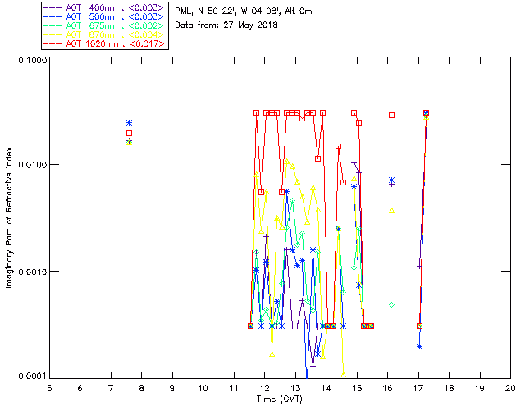Click the lone green diamond marker just after 16 GMT
Image resolution: width=525 pixels, height=420 pixels.
coord(392,305)
